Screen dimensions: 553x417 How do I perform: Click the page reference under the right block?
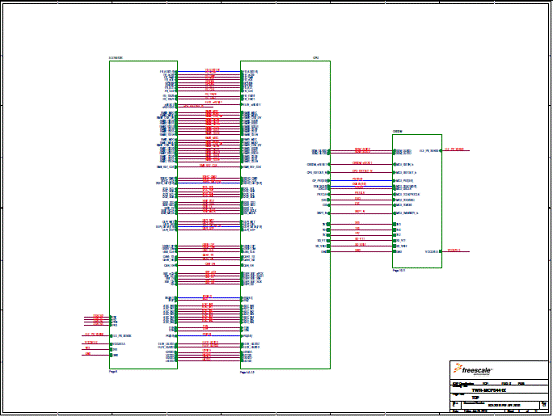point(399,271)
